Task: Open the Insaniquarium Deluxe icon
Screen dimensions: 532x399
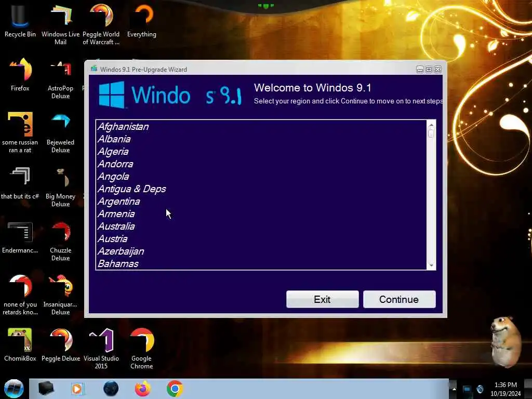Action: pos(60,295)
